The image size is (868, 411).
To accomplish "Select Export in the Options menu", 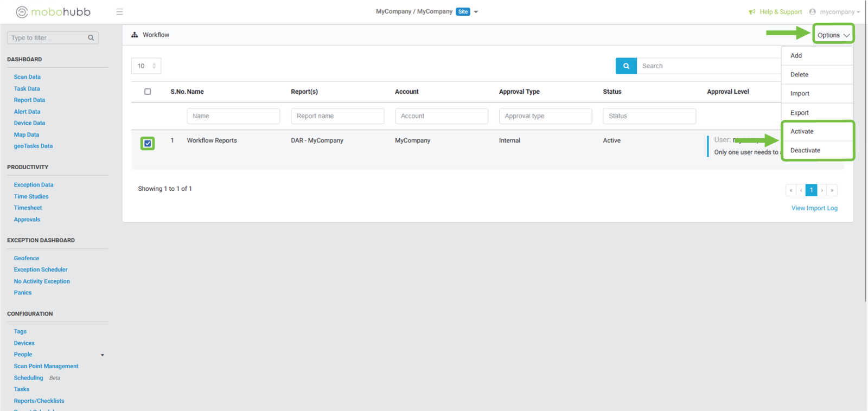I will (799, 113).
